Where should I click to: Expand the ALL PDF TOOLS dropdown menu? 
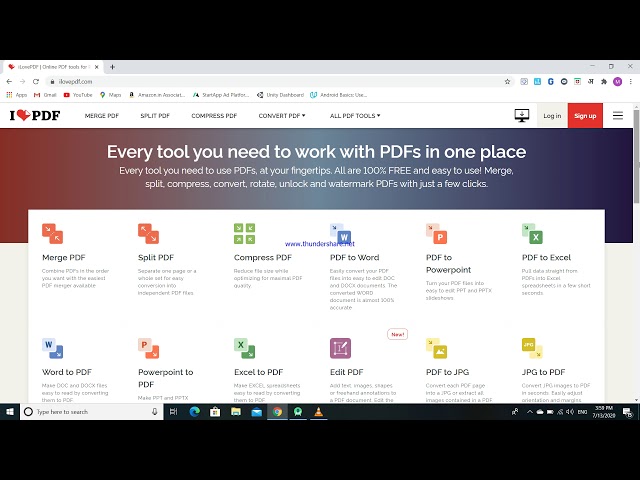click(x=355, y=116)
